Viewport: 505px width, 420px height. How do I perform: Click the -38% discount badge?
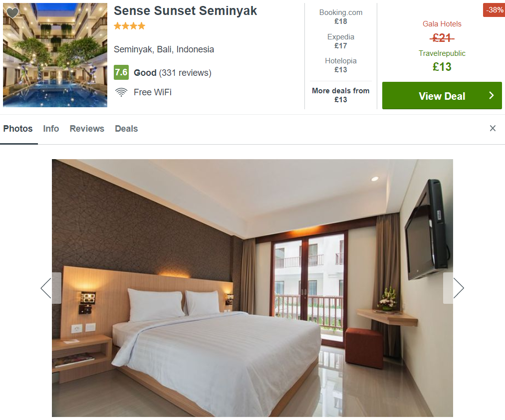coord(494,10)
